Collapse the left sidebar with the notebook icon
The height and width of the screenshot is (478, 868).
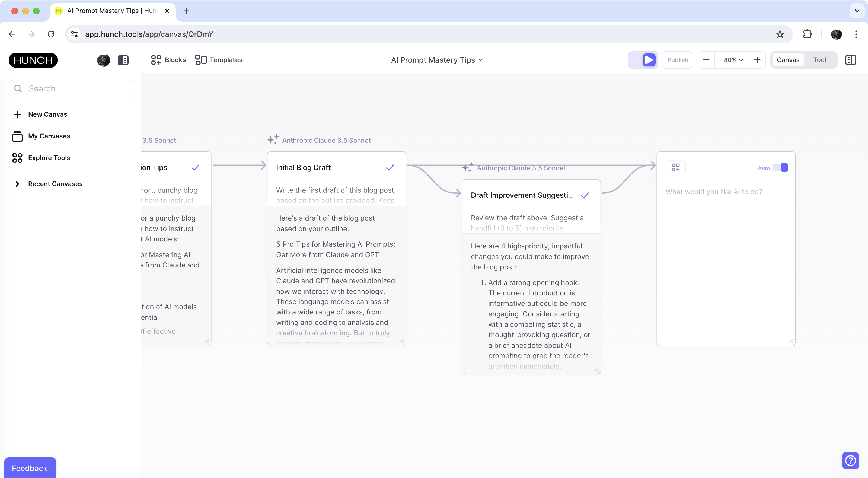tap(123, 60)
